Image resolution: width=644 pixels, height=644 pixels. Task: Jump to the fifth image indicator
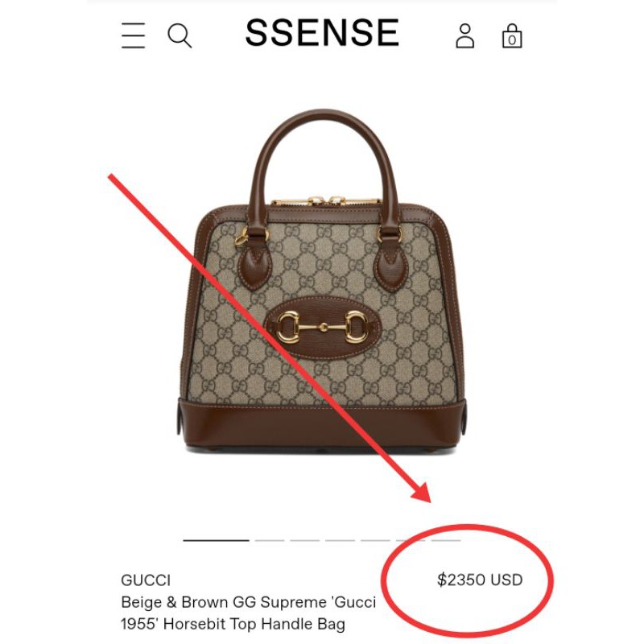click(x=375, y=540)
